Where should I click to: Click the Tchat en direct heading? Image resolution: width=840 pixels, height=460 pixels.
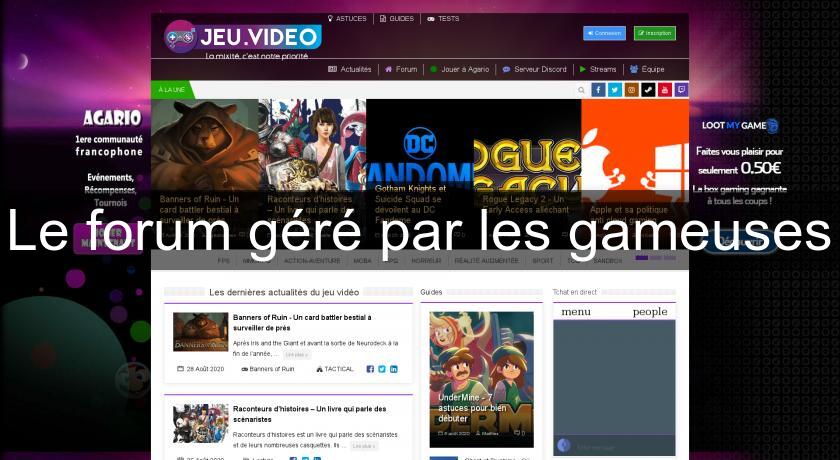coord(574,292)
